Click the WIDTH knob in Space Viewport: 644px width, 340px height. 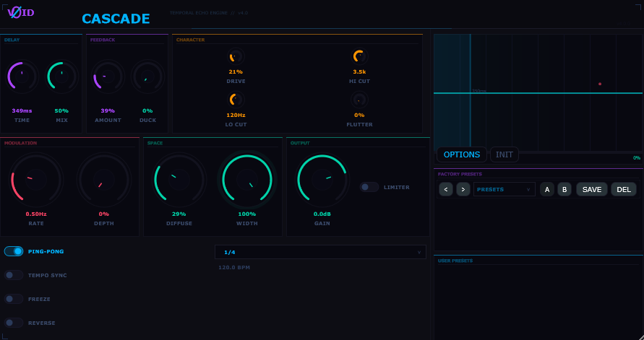coord(247,180)
